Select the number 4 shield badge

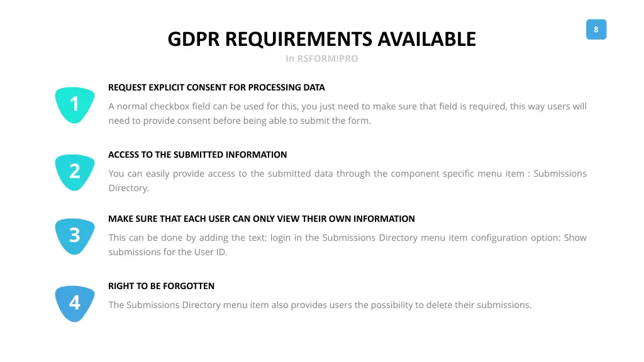75,303
